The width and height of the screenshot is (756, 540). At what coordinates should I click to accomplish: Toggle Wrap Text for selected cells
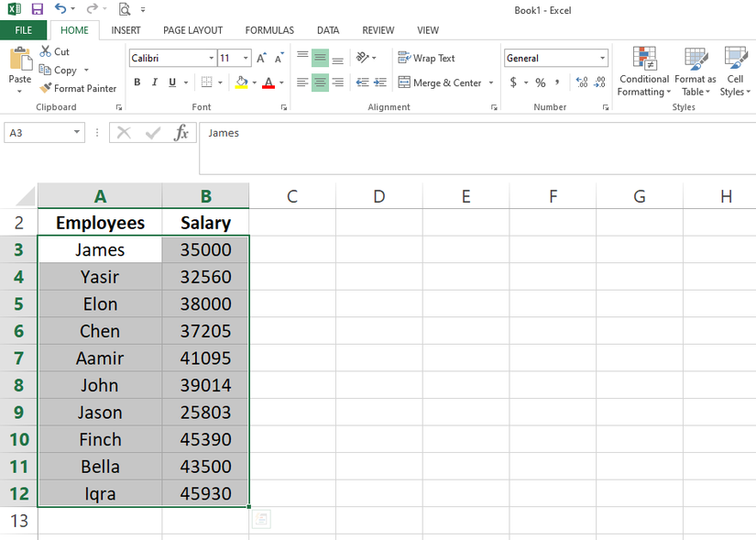426,58
